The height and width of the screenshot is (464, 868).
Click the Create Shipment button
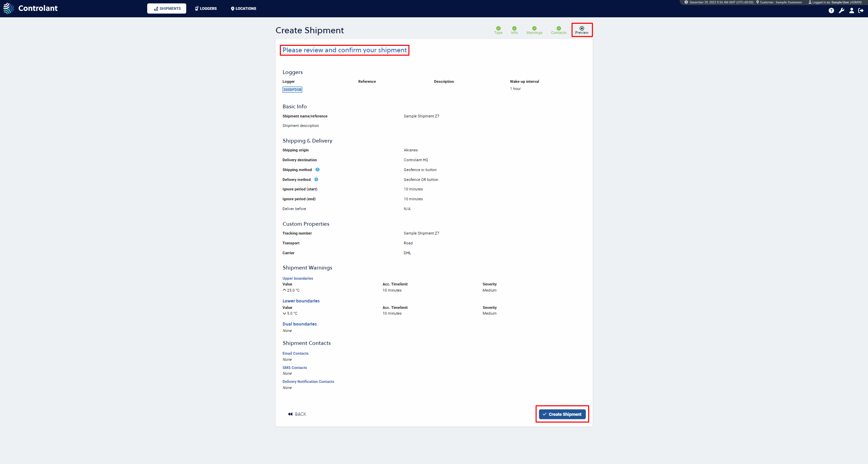point(562,414)
